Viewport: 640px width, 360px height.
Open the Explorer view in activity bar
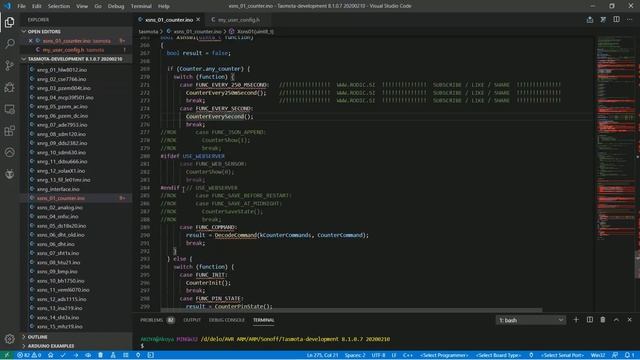coord(9,22)
